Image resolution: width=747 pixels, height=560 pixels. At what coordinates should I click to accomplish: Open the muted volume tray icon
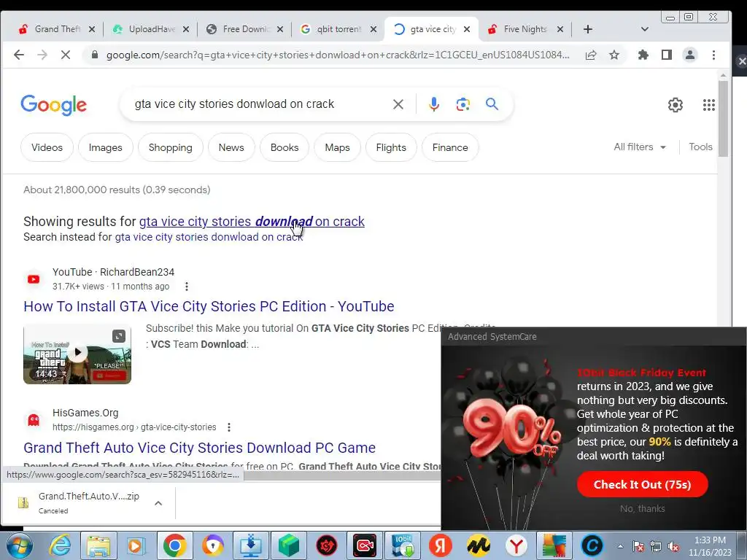click(x=673, y=546)
